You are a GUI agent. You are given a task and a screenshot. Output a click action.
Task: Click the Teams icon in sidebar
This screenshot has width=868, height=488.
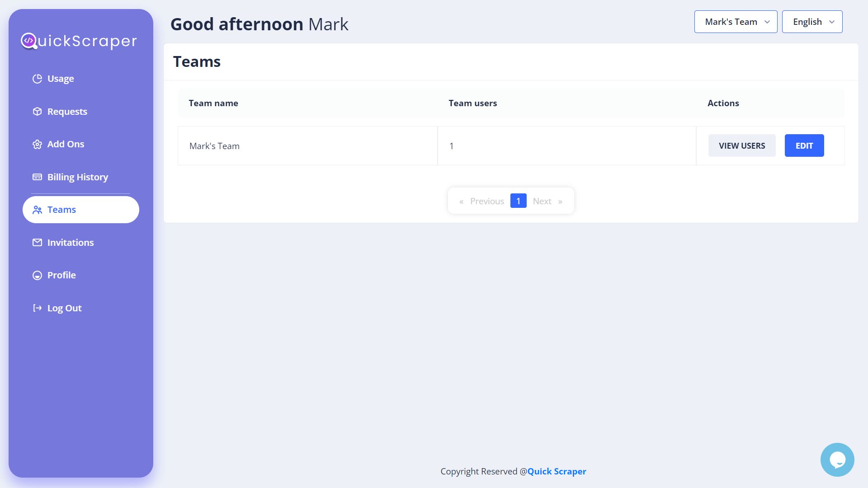tap(37, 209)
